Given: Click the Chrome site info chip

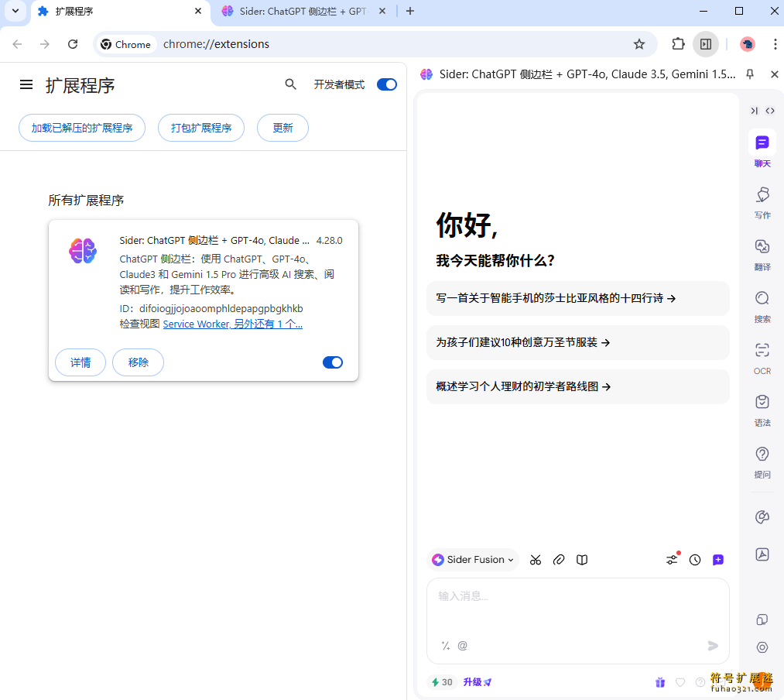Looking at the screenshot, I should point(125,44).
